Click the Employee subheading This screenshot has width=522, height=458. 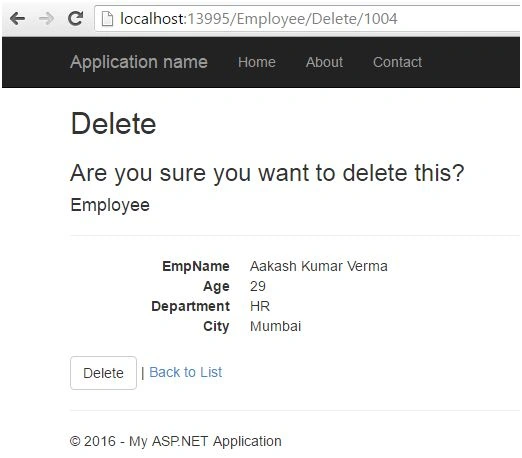pyautogui.click(x=110, y=205)
